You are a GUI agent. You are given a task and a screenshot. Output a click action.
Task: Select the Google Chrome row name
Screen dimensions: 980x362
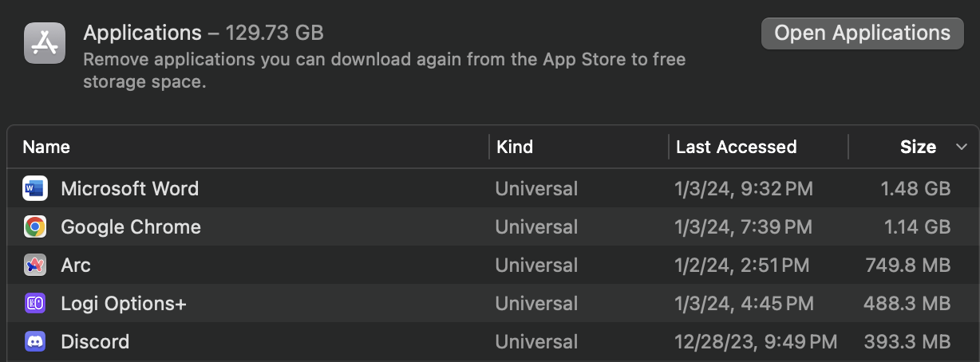[131, 227]
